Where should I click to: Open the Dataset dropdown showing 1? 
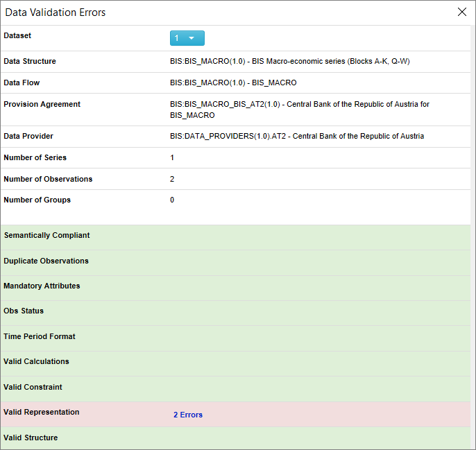click(187, 38)
